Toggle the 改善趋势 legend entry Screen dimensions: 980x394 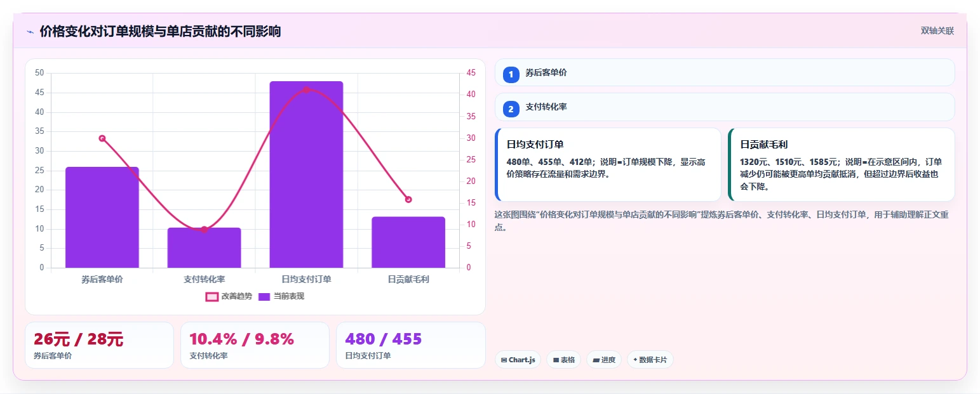click(x=229, y=296)
